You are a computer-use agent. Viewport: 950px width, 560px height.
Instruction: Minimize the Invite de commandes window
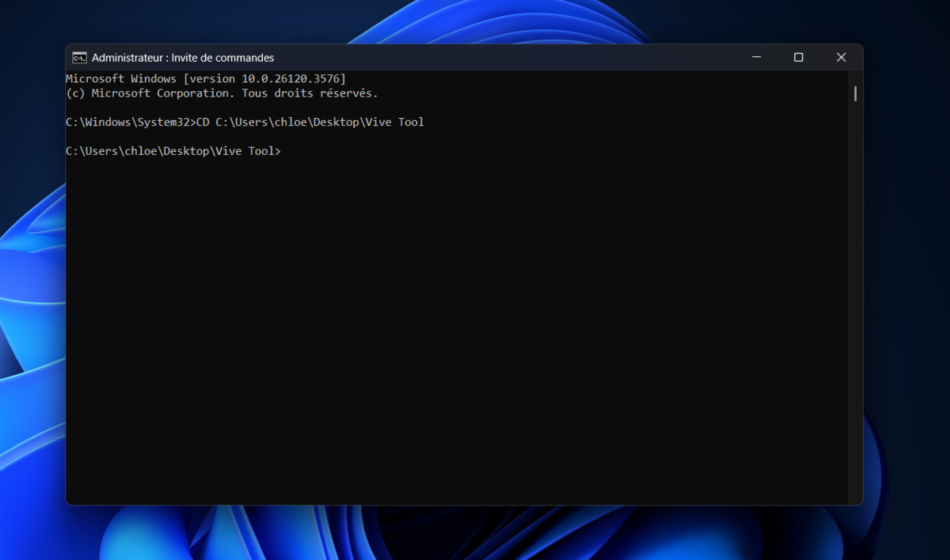tap(757, 57)
